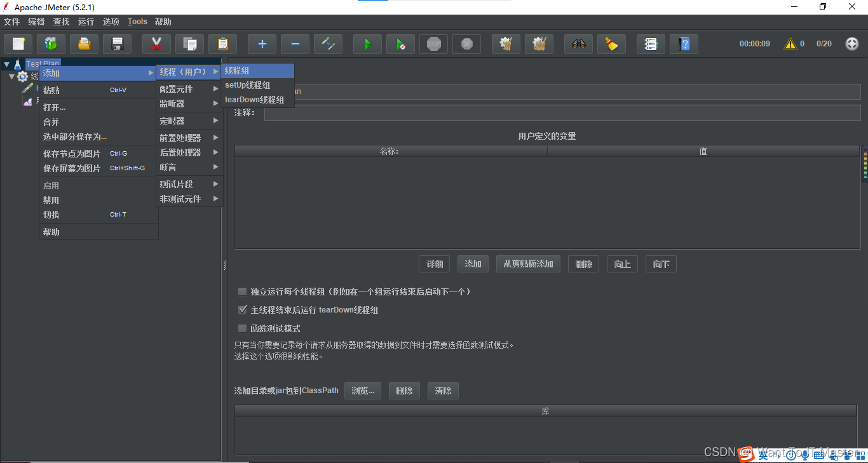Start the test with green arrow
The image size is (868, 463).
pyautogui.click(x=367, y=44)
